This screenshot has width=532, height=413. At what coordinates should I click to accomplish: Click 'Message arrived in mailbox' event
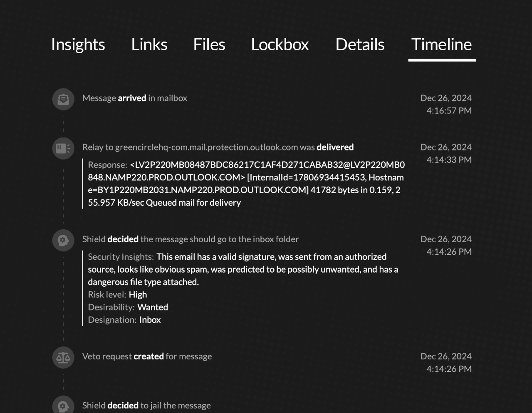[135, 98]
